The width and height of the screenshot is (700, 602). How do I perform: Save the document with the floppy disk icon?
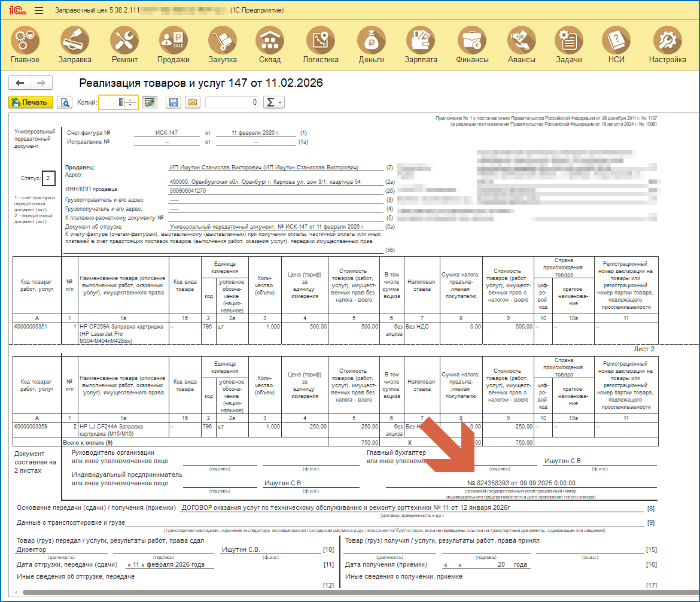click(174, 102)
